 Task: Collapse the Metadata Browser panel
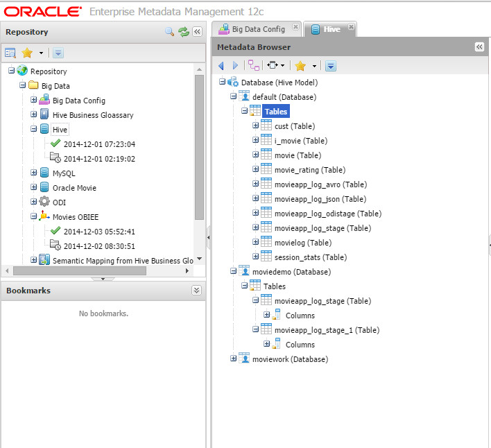tap(479, 47)
